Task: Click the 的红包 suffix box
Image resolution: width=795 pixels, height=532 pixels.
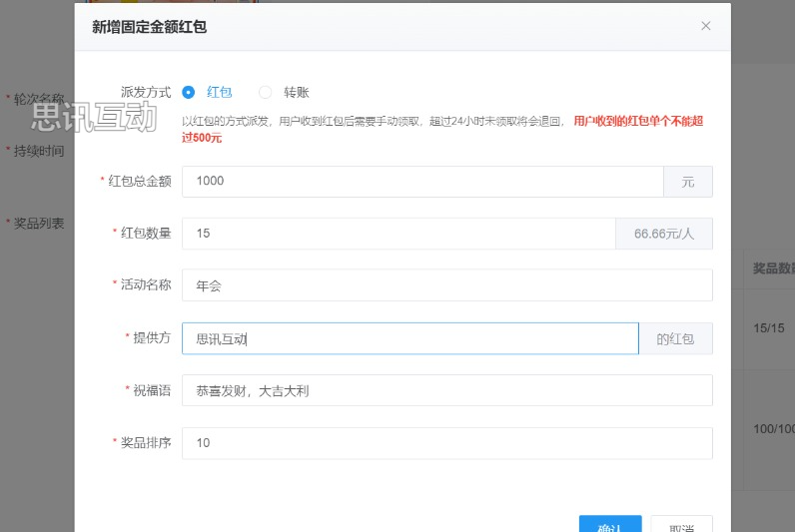Action: pos(675,338)
